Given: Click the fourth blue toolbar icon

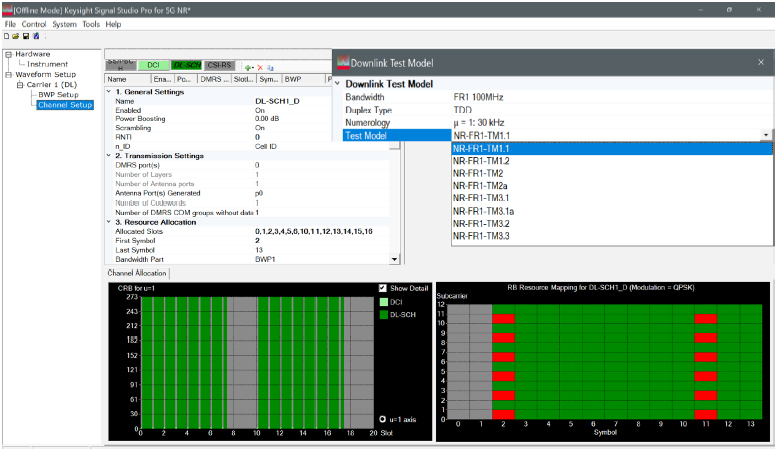Looking at the screenshot, I should point(36,36).
